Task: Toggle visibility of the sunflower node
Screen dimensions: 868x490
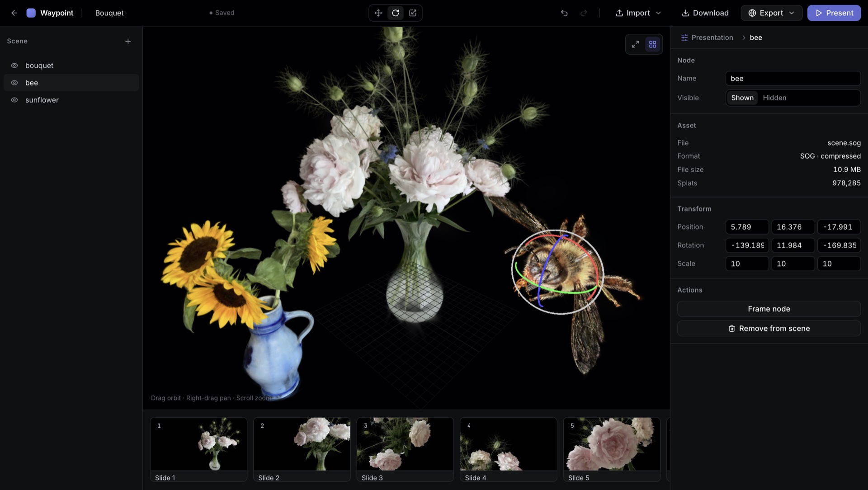Action: click(x=14, y=100)
